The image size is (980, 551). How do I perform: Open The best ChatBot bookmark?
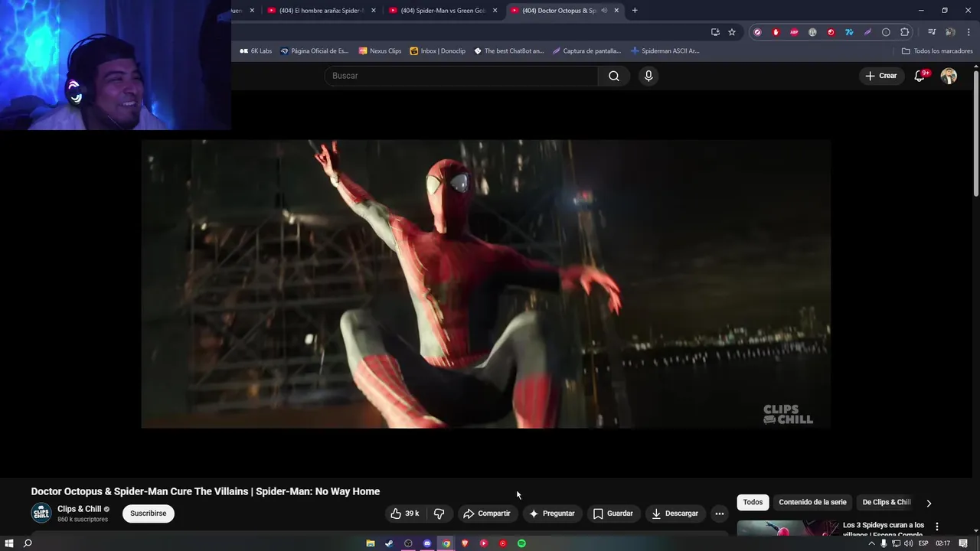pos(508,51)
